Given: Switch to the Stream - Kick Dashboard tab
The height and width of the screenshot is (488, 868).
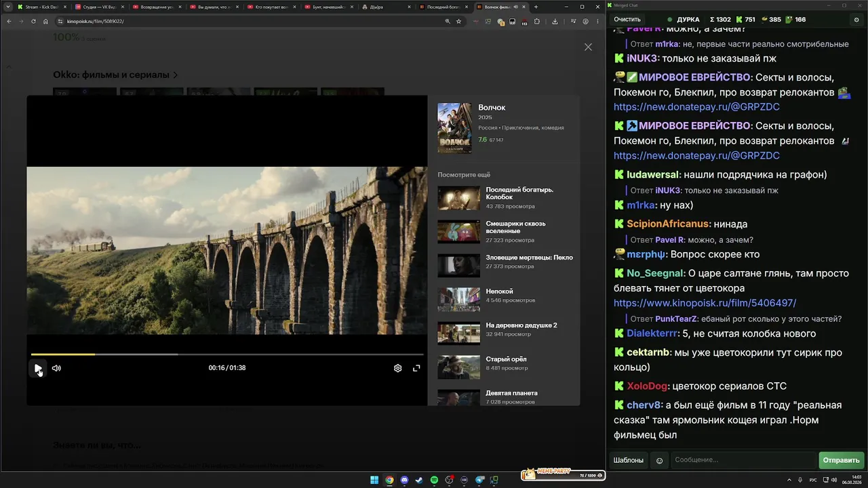Looking at the screenshot, I should (41, 7).
